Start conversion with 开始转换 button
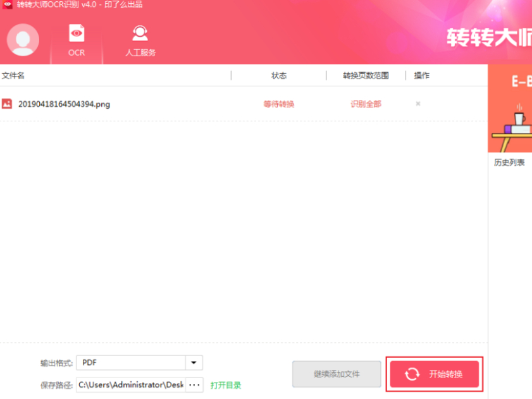Screen dimensions: 532x399 pos(435,374)
